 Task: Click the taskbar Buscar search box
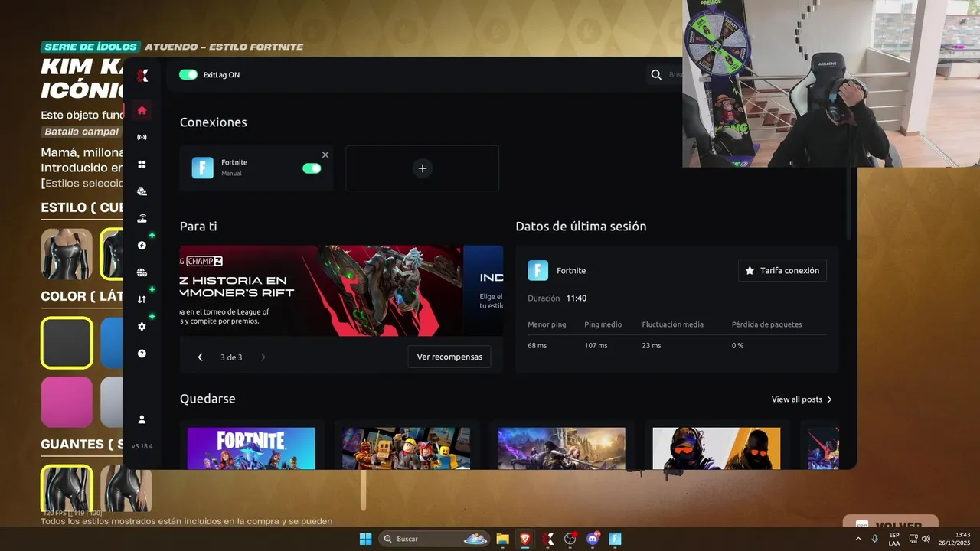[x=435, y=539]
